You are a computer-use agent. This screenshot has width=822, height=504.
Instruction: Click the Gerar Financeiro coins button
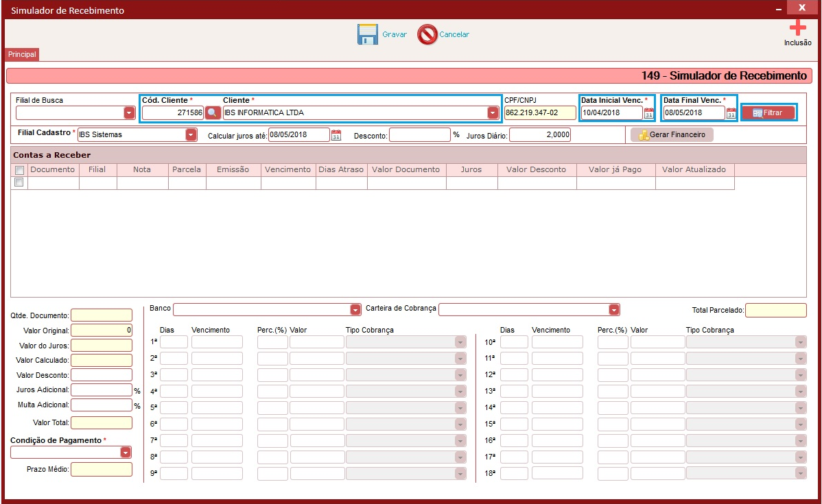coord(672,134)
